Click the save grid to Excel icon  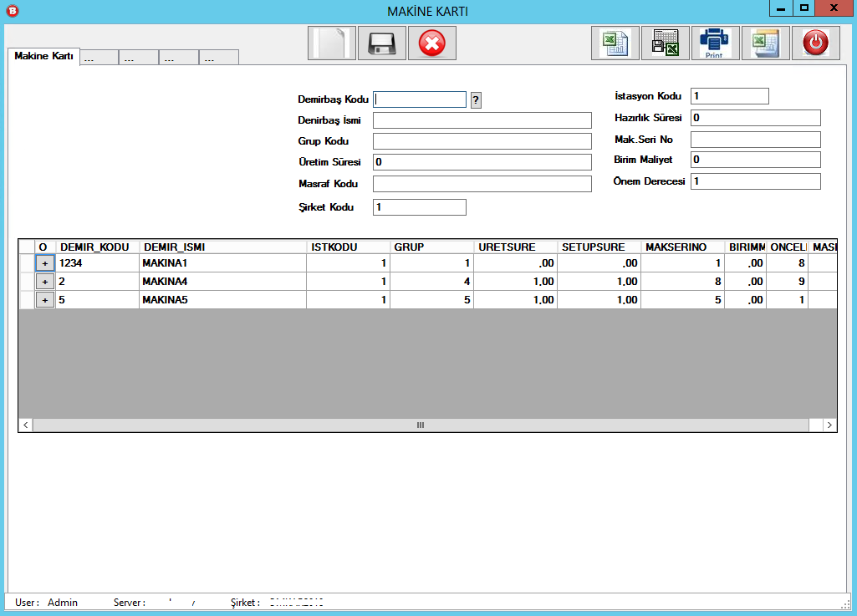point(666,43)
